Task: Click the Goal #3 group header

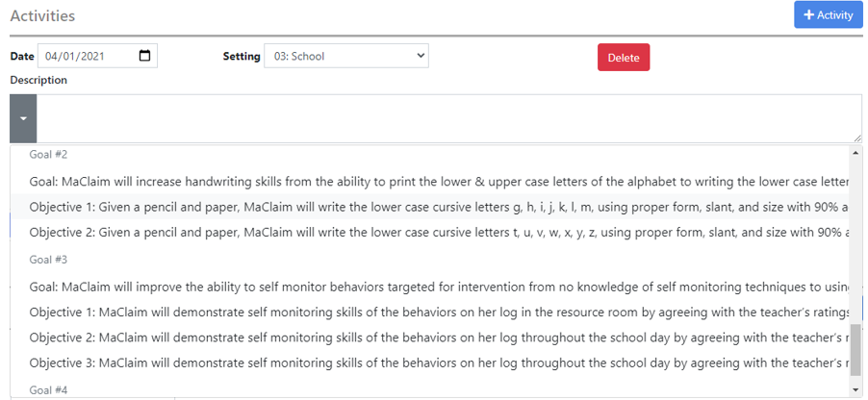Action: (x=48, y=260)
